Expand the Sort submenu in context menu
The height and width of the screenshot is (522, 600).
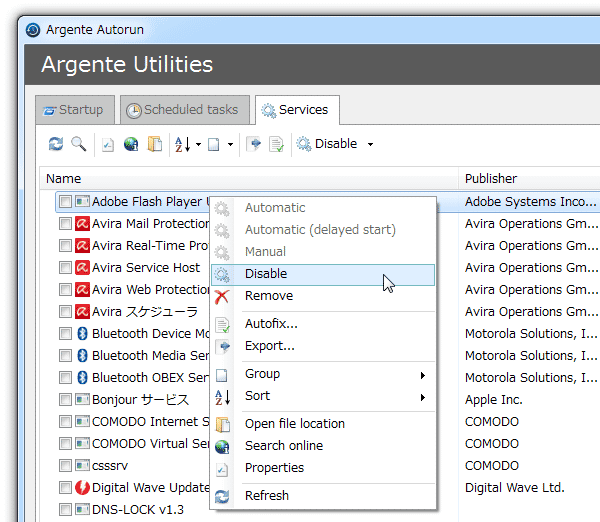tap(323, 396)
